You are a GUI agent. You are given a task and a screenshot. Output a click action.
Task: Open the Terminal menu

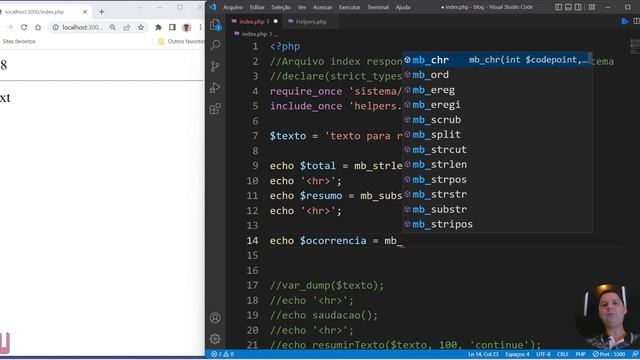click(378, 7)
